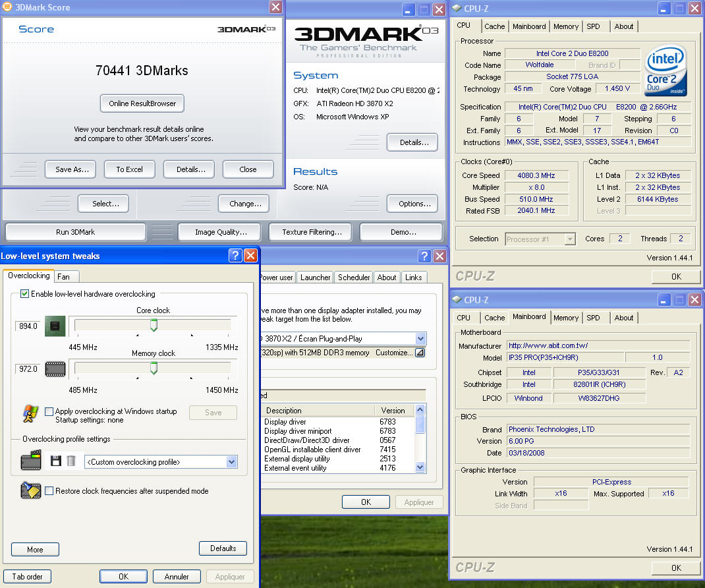The height and width of the screenshot is (588, 705).
Task: Enable low-level hardware overclocking checkbox
Action: pos(25,294)
